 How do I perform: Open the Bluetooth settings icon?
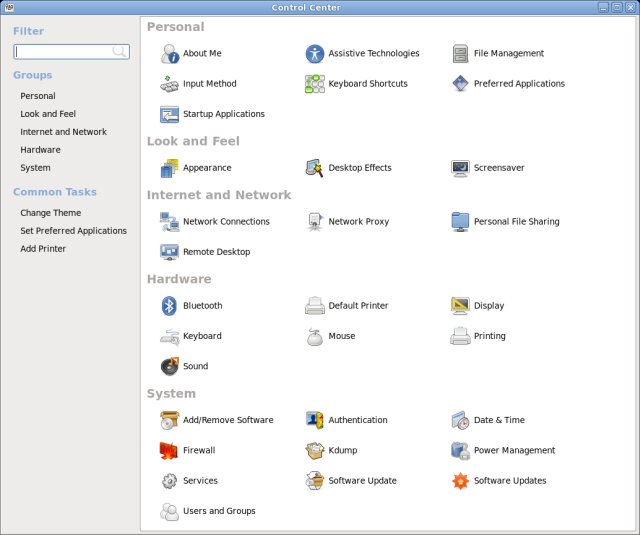(x=169, y=306)
